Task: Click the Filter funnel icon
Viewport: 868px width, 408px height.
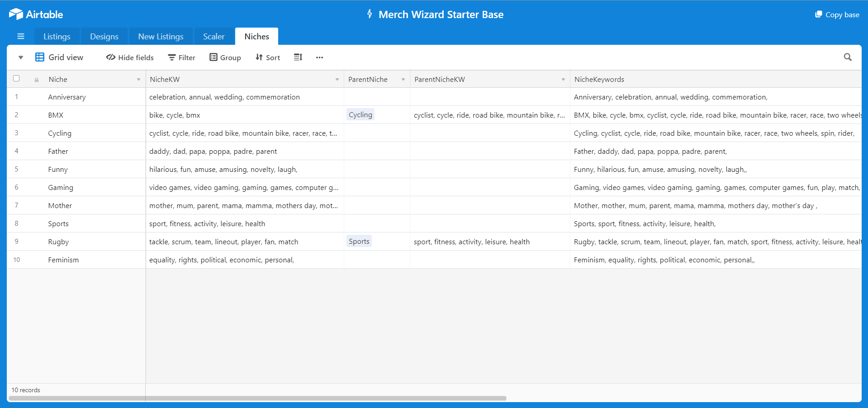Action: pos(171,57)
